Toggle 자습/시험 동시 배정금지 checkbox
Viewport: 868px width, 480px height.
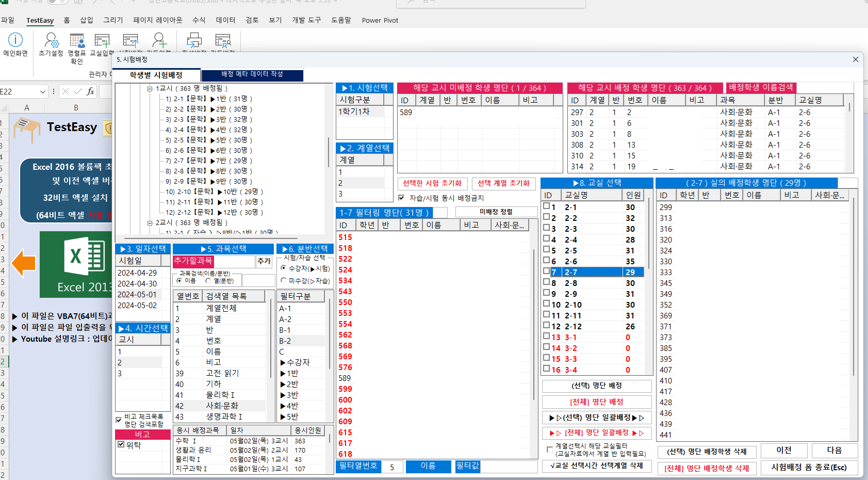click(x=401, y=198)
